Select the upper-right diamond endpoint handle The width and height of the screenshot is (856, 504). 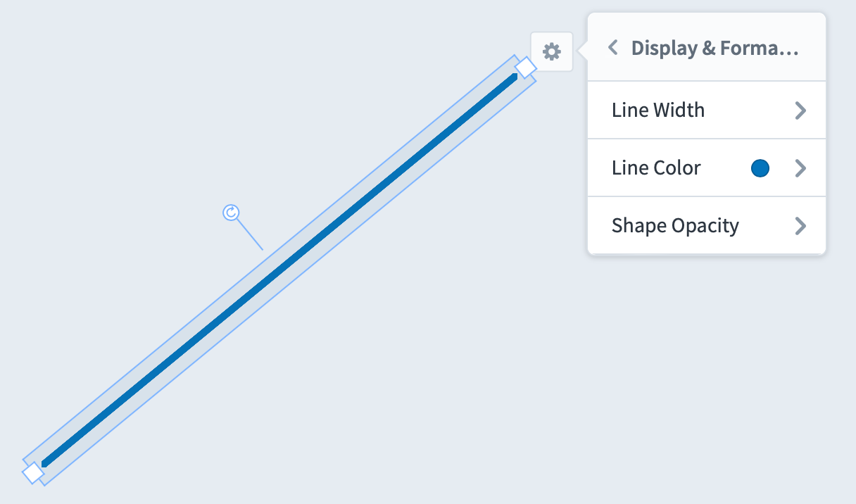525,68
